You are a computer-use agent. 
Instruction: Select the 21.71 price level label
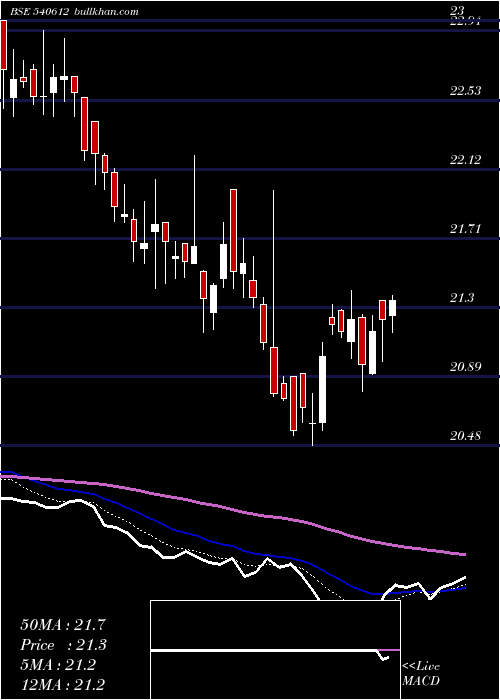466,229
